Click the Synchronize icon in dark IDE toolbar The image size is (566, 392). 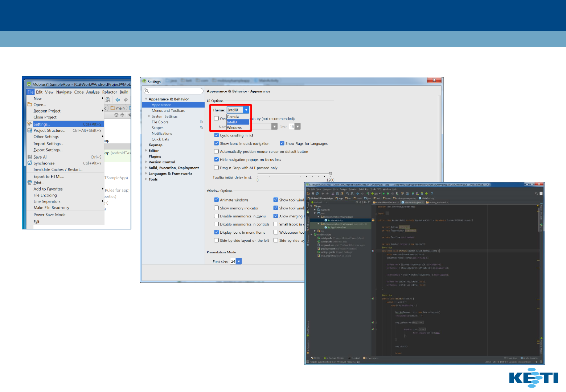(317, 193)
